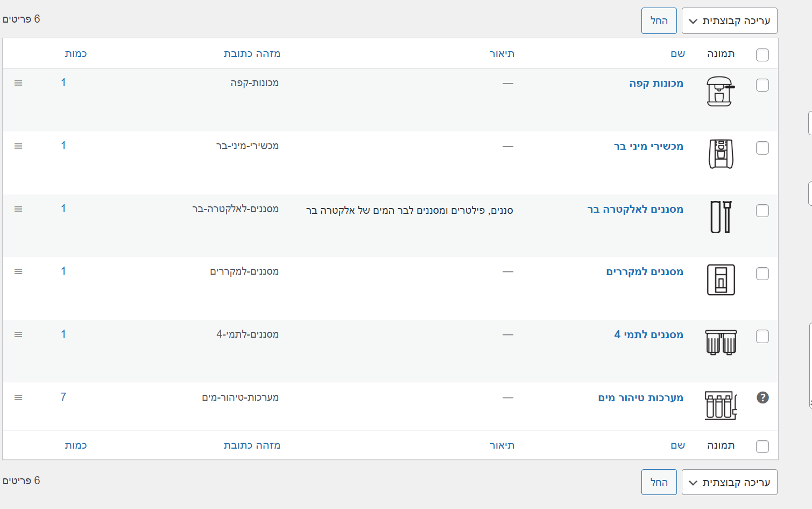Open the מכשירי מיני בר category link

pos(648,146)
